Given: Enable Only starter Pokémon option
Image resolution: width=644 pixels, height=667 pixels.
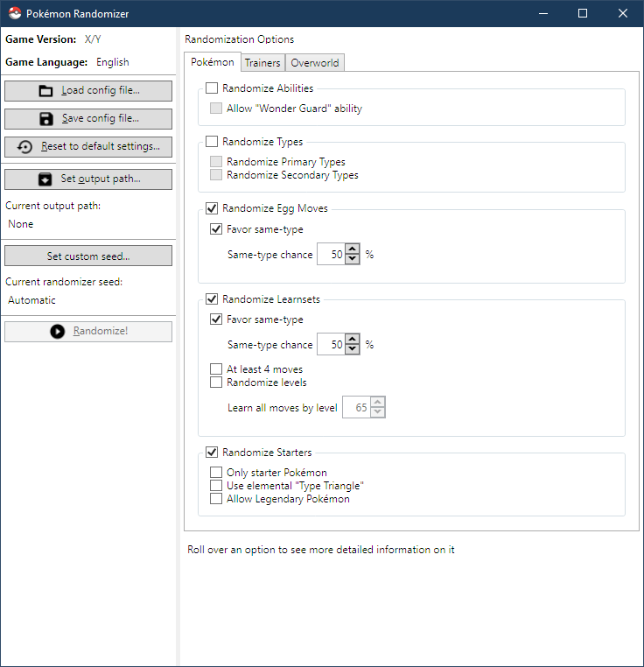Looking at the screenshot, I should [x=216, y=472].
